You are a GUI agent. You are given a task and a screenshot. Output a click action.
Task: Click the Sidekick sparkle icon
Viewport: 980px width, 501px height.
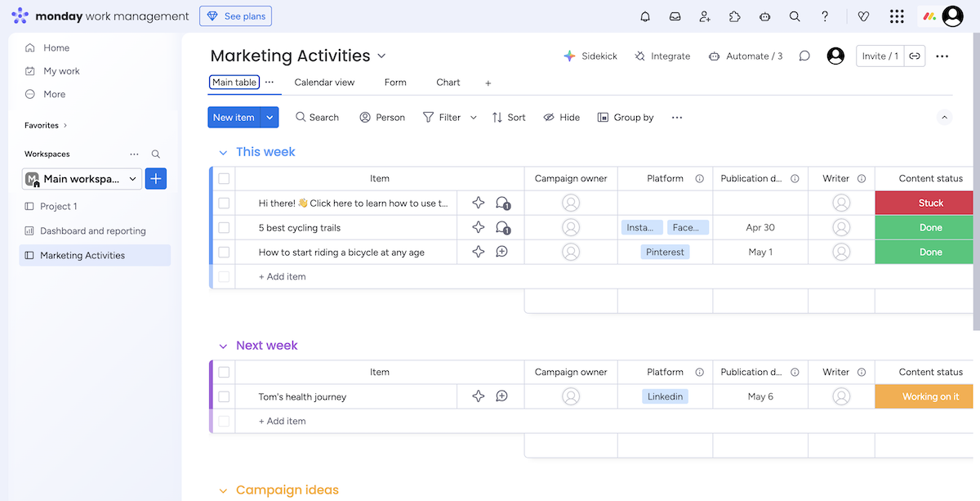tap(569, 56)
